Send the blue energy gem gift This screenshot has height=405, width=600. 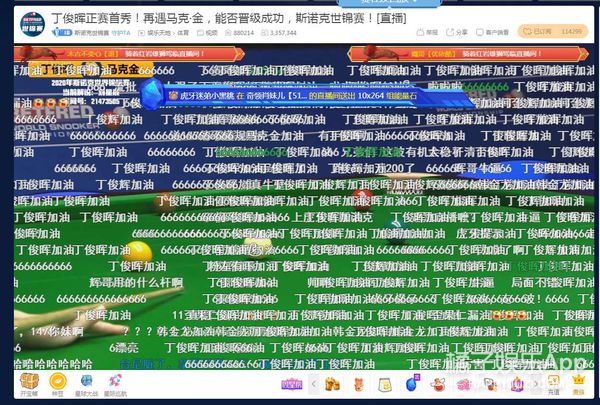tap(412, 383)
